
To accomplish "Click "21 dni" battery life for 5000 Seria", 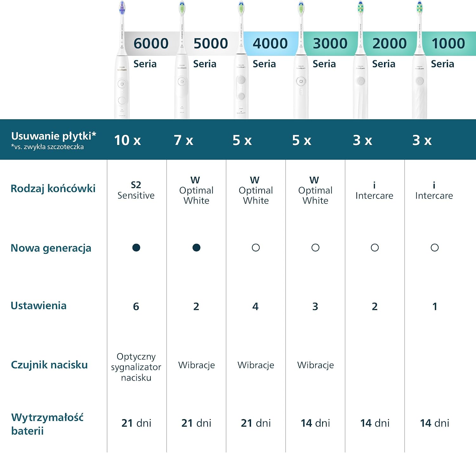I will [196, 423].
